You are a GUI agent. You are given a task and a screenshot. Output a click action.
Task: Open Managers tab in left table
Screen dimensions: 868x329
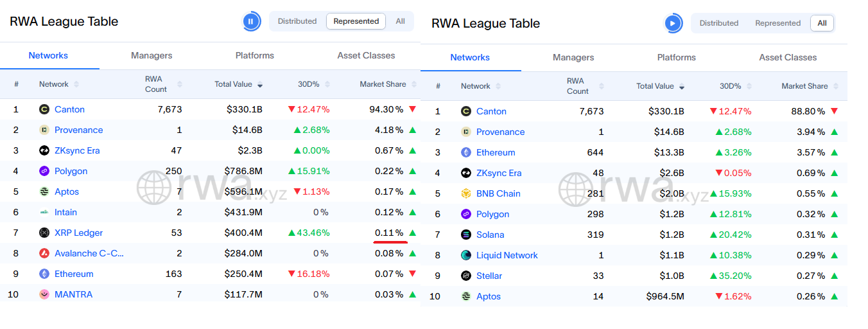tap(152, 55)
